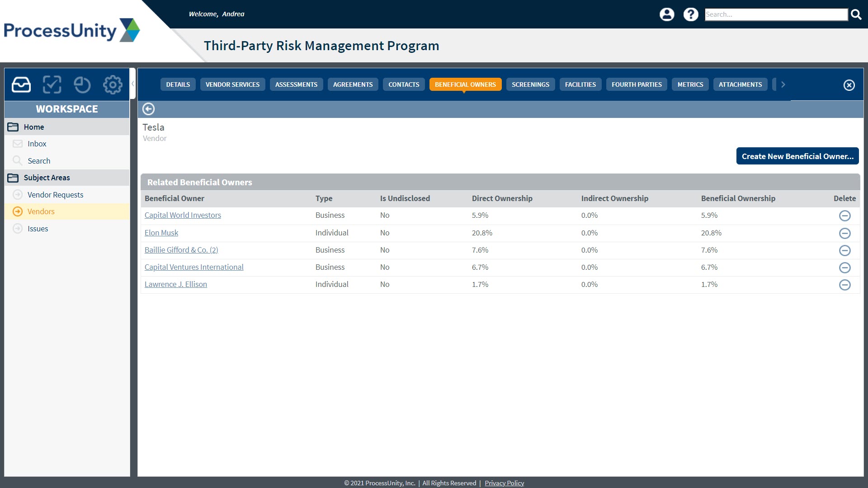Open the Attachments tab
Viewport: 868px width, 488px height.
tap(740, 84)
